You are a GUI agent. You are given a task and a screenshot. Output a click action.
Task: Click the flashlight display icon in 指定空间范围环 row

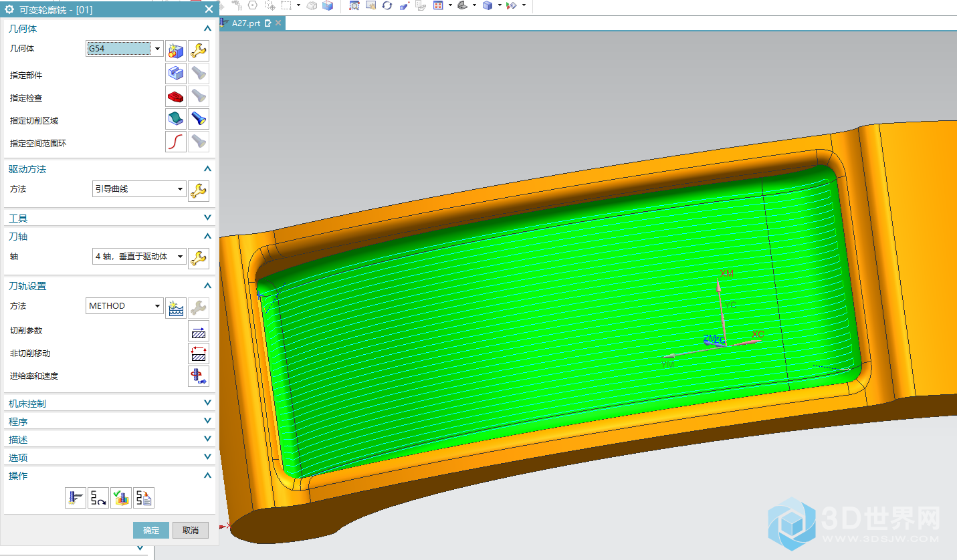click(199, 142)
